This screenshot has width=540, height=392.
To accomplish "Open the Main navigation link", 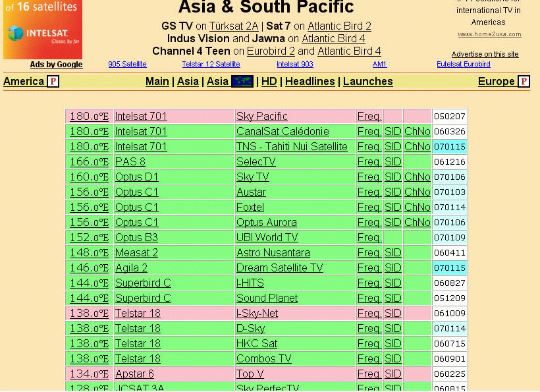I will [x=157, y=82].
